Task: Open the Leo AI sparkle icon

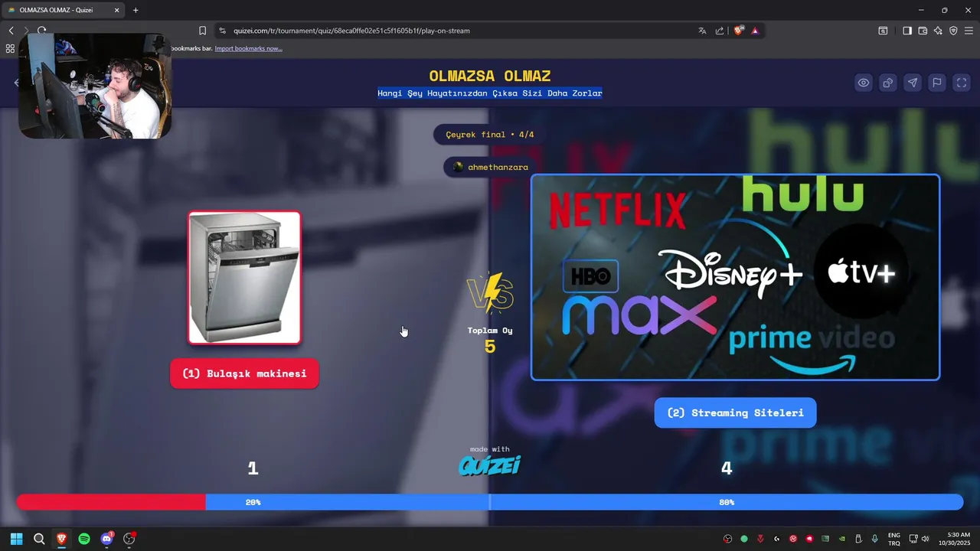Action: pyautogui.click(x=938, y=31)
